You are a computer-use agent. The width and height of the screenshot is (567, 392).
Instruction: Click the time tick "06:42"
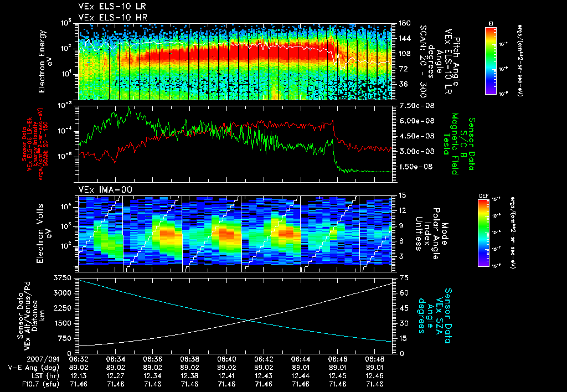(x=264, y=359)
